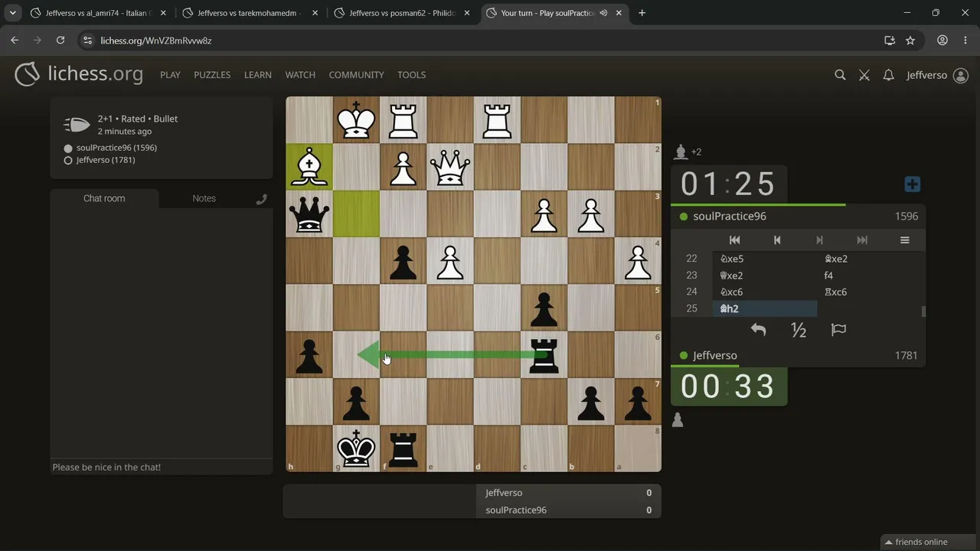Switch to the Chat room tab
The image size is (980, 551).
tap(104, 198)
